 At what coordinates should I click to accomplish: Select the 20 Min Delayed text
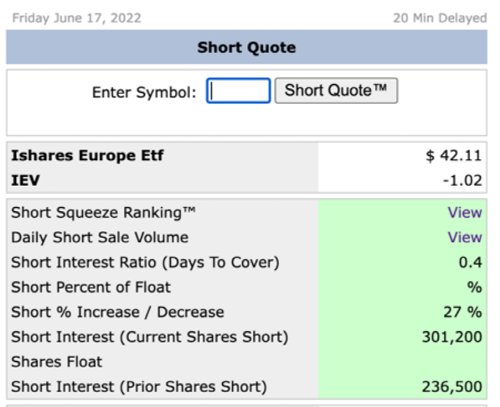pos(440,18)
